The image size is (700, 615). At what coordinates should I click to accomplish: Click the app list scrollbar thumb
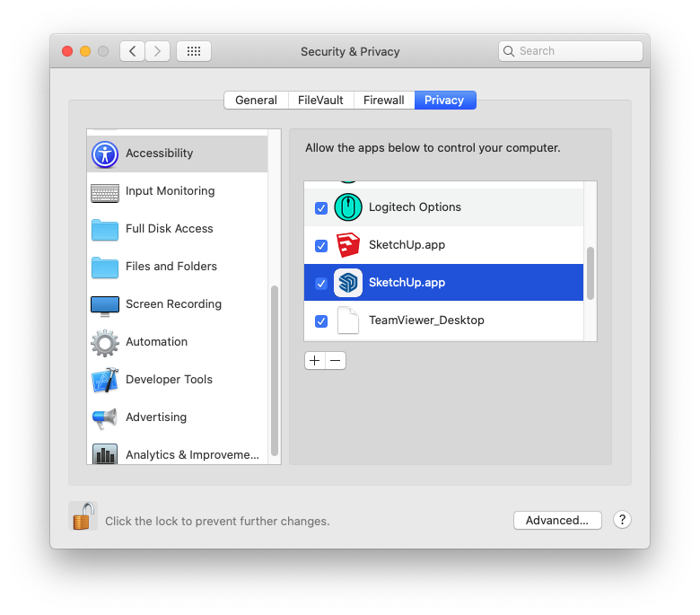(x=591, y=273)
